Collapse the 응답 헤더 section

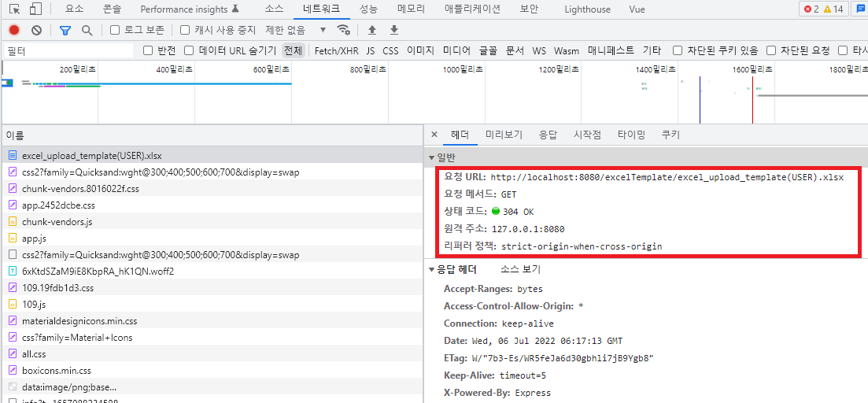tap(431, 269)
